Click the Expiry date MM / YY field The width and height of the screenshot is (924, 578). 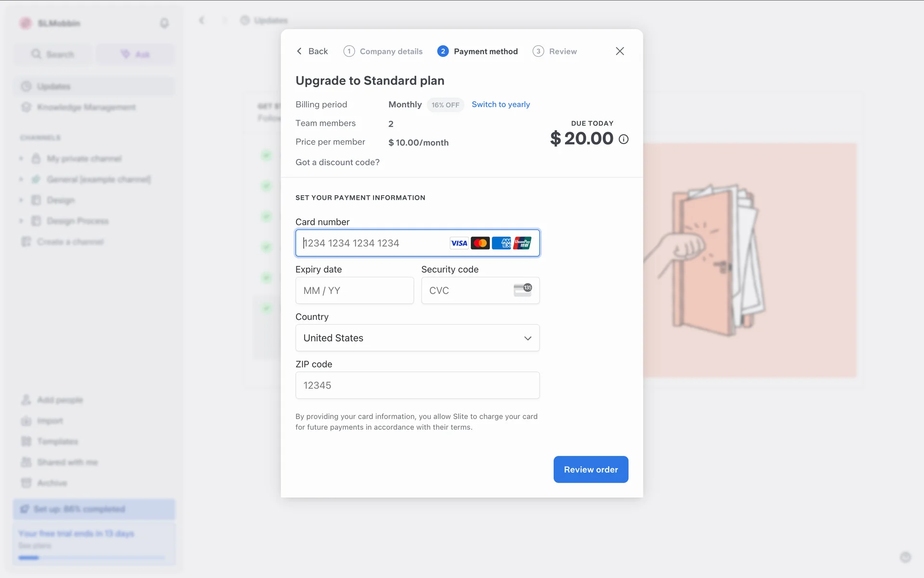click(x=354, y=290)
